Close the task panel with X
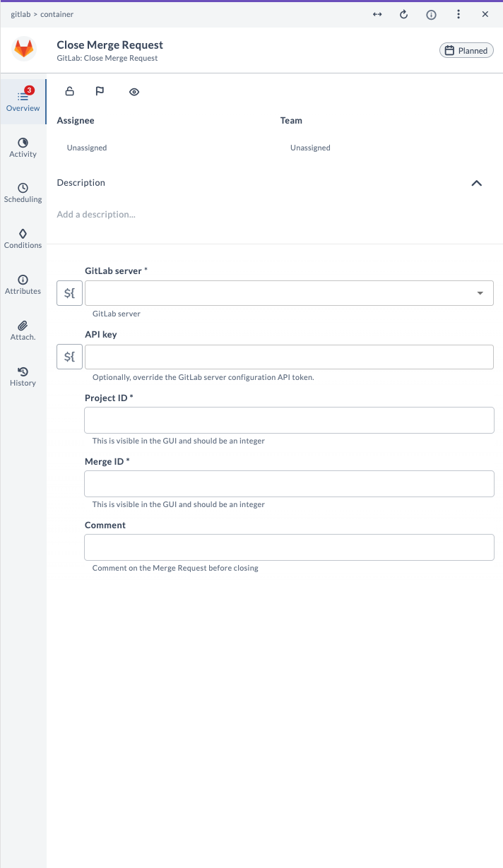The width and height of the screenshot is (503, 868). (x=485, y=14)
